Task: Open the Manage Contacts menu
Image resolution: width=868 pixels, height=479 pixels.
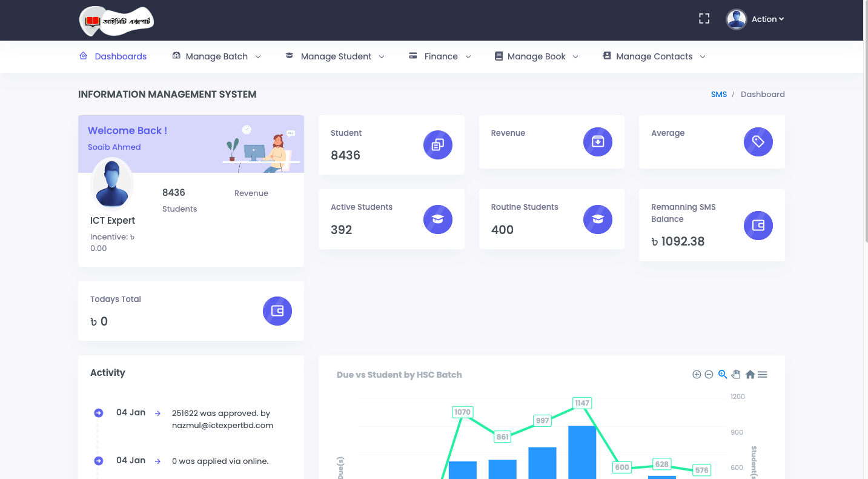Action: pos(654,56)
